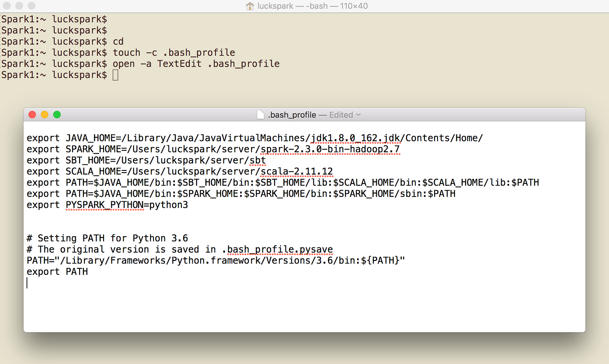609x364 pixels.
Task: Click the export JAVA_HOME line
Action: [255, 138]
